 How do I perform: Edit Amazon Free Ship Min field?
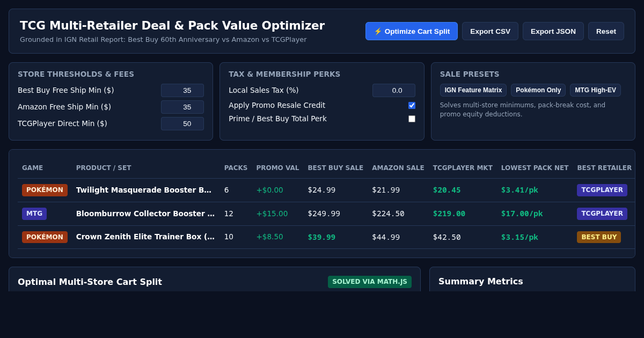tap(182, 107)
